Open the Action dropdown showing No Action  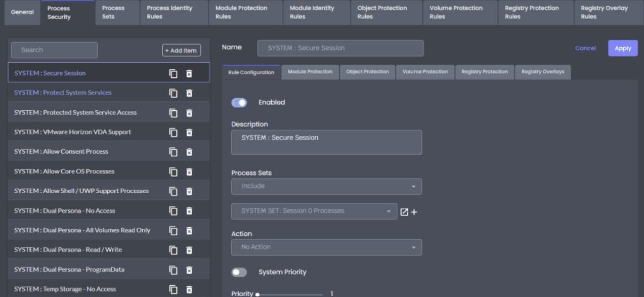pos(326,247)
